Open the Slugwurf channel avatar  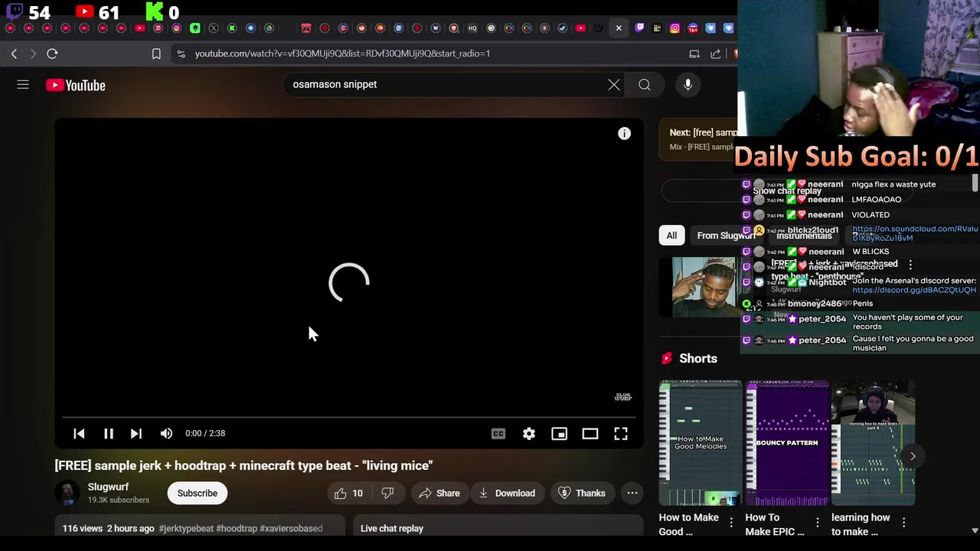click(67, 493)
